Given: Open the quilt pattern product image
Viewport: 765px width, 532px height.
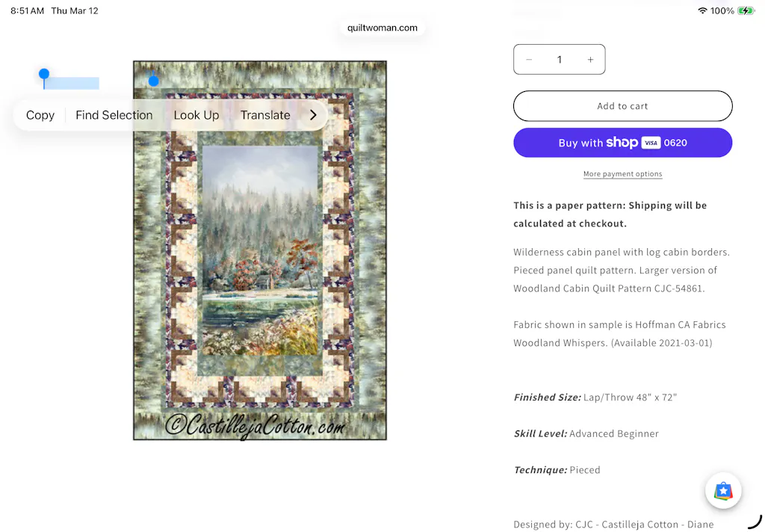Looking at the screenshot, I should tap(260, 250).
